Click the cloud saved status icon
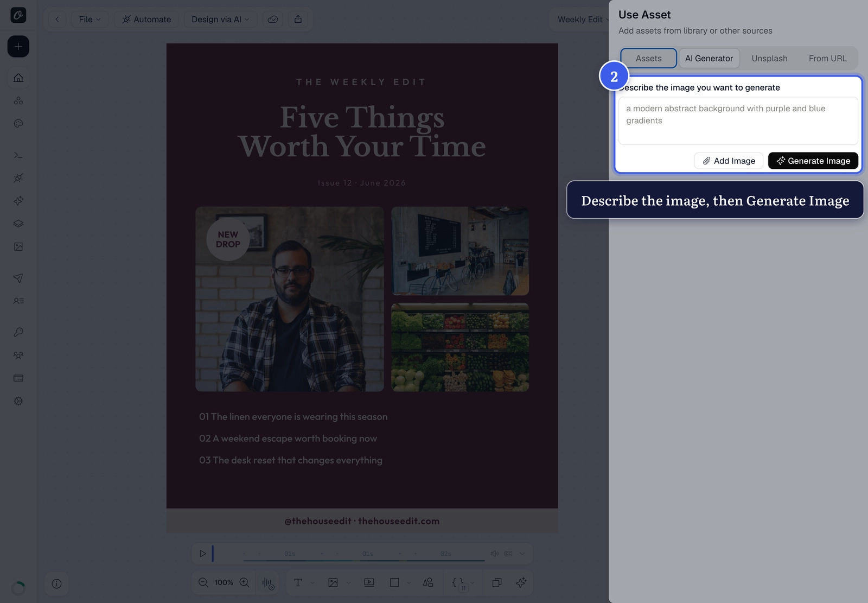 coord(273,19)
